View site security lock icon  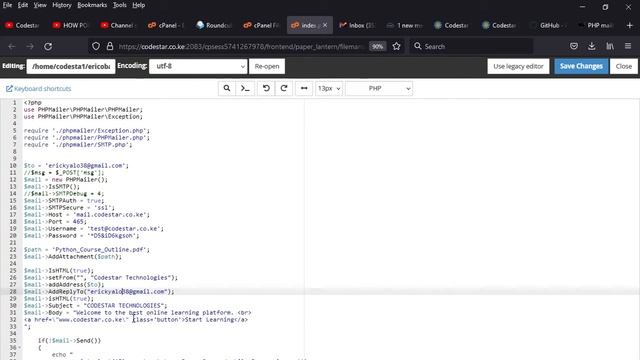[x=110, y=47]
